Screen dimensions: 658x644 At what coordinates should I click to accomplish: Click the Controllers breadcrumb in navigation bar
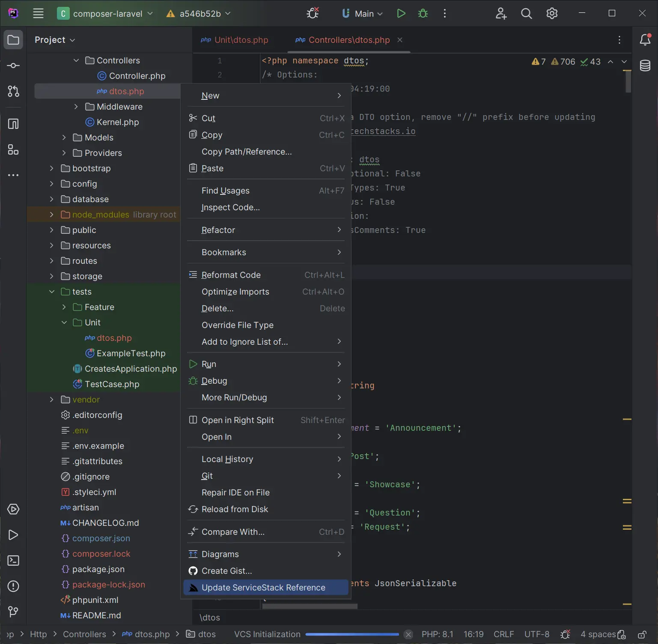pos(84,634)
